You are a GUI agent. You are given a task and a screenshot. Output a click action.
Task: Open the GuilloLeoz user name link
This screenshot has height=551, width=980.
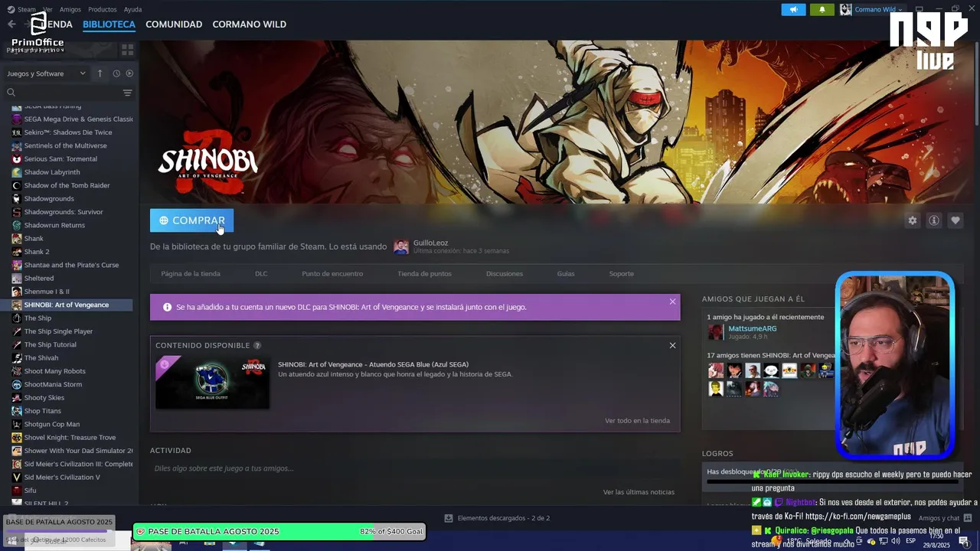pyautogui.click(x=430, y=243)
